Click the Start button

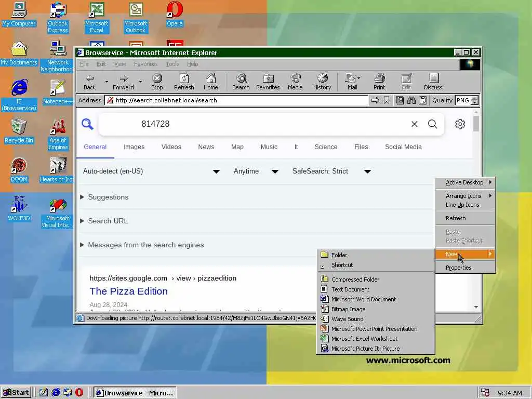pyautogui.click(x=16, y=393)
